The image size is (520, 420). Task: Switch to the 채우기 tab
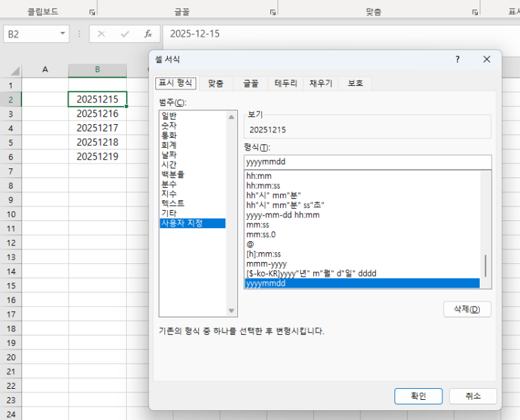click(321, 83)
